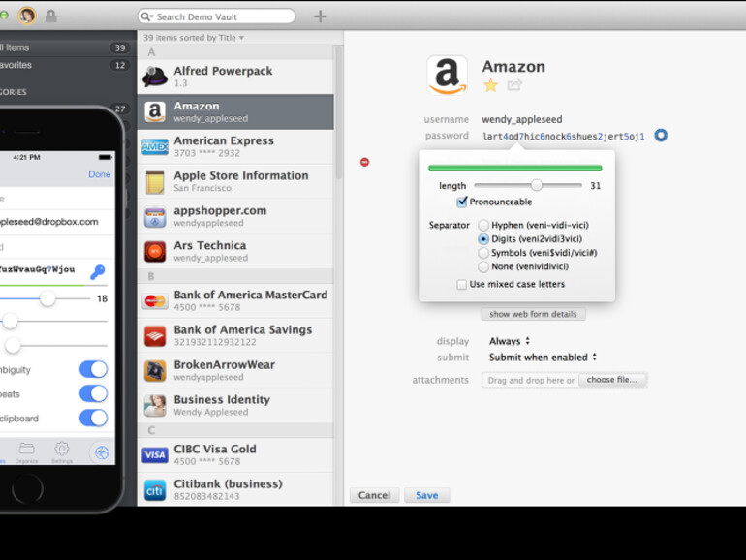The width and height of the screenshot is (746, 560).
Task: Toggle the repeats switch on iPhone
Action: tap(93, 394)
